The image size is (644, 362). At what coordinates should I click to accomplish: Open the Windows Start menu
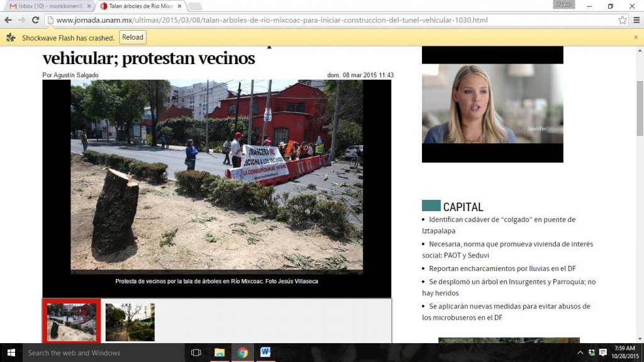(11, 353)
